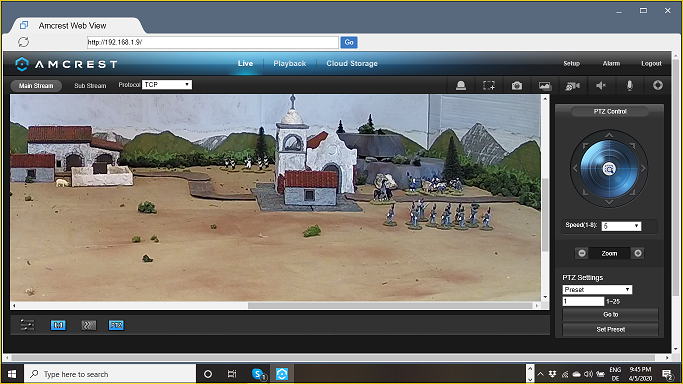The width and height of the screenshot is (683, 384).
Task: Click the center zoom icon of the PTZ dial
Action: [609, 168]
